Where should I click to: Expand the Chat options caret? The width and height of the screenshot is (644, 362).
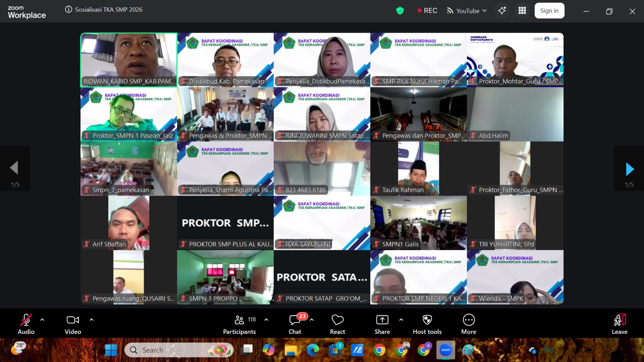point(312,320)
